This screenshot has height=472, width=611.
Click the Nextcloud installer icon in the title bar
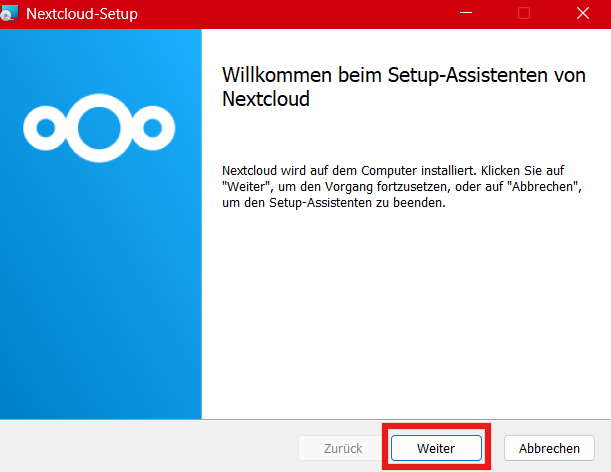[9, 14]
